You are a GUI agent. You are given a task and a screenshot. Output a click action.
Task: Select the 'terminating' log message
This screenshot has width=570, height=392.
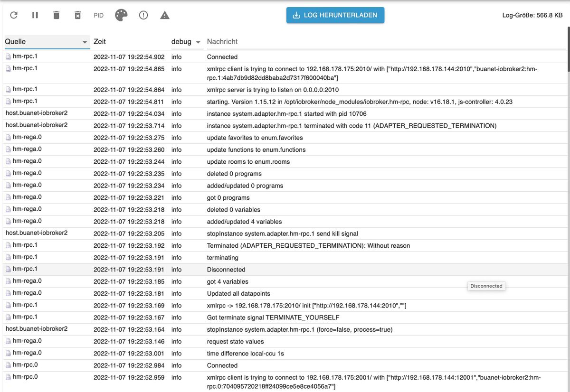coord(222,258)
